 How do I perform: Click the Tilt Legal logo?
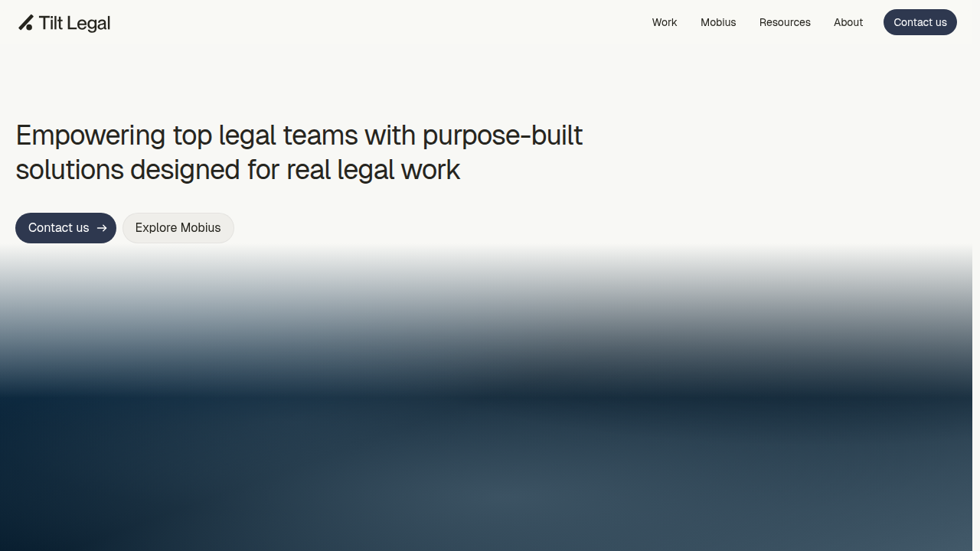(64, 23)
